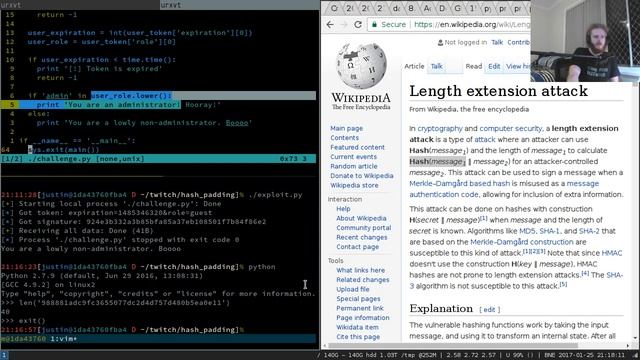Follow the cryptography link
This screenshot has height=360, width=640.
440,129
